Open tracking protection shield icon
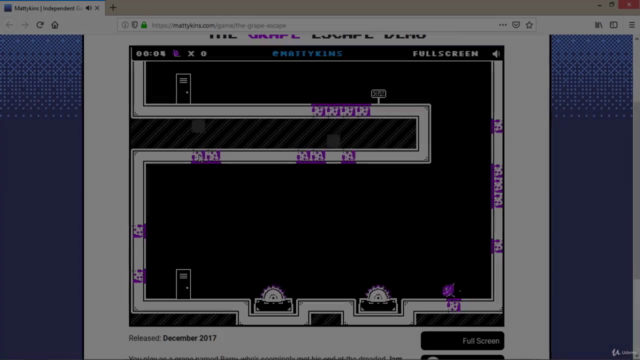The image size is (640, 360). [x=134, y=25]
